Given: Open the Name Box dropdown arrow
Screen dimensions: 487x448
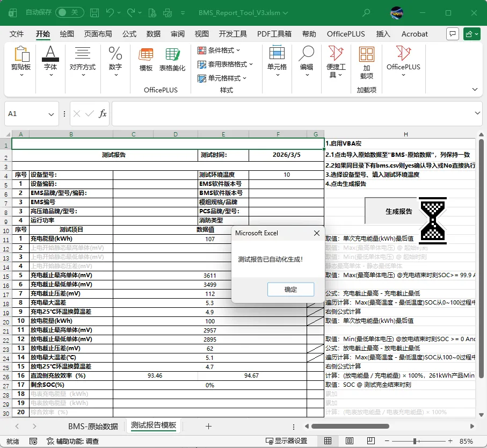Looking at the screenshot, I should tap(51, 114).
